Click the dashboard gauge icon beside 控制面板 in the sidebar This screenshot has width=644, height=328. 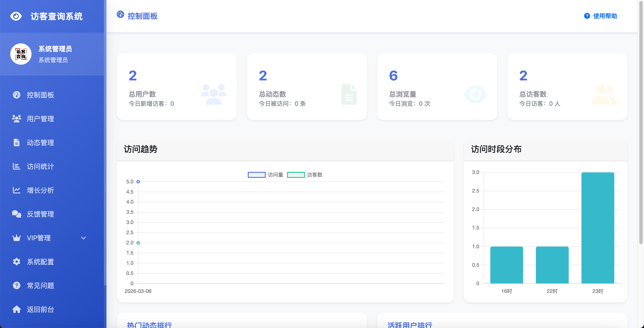click(16, 95)
